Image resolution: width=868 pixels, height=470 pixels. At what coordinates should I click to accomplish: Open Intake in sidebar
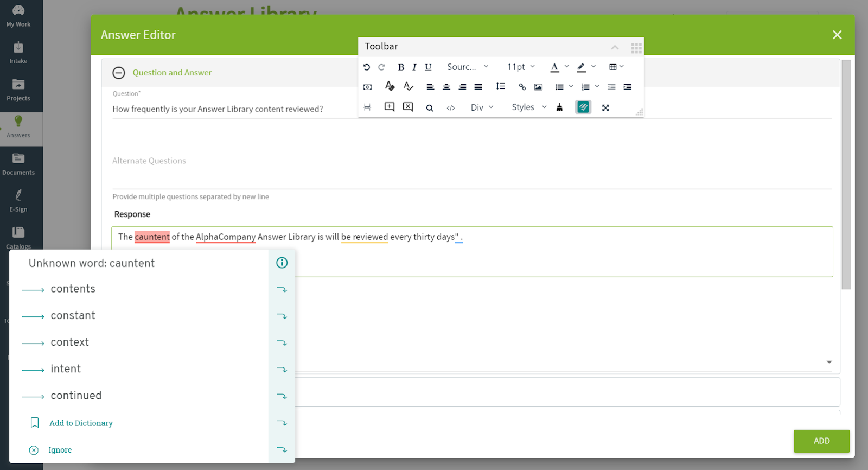18,53
